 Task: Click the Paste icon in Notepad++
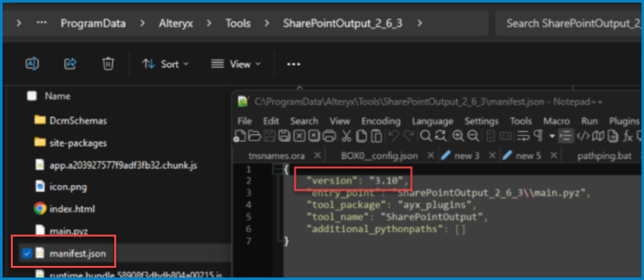376,136
